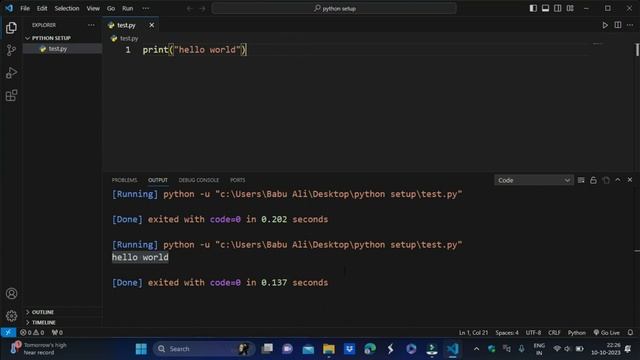This screenshot has height=360, width=640.
Task: Switch to the PORTS tab
Action: click(238, 180)
